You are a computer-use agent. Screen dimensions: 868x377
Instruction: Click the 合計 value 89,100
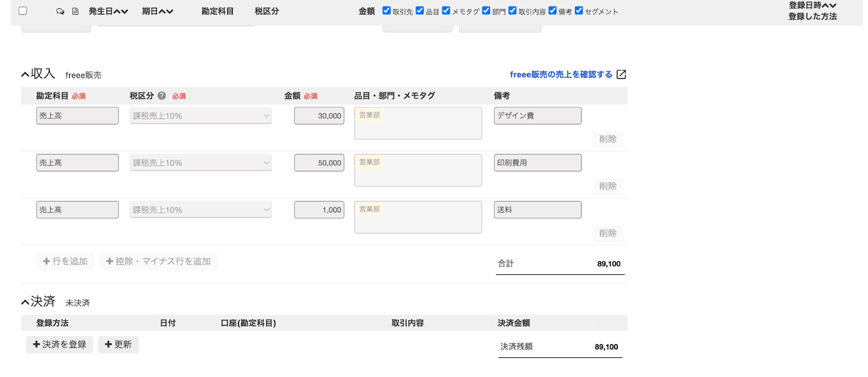click(x=608, y=264)
